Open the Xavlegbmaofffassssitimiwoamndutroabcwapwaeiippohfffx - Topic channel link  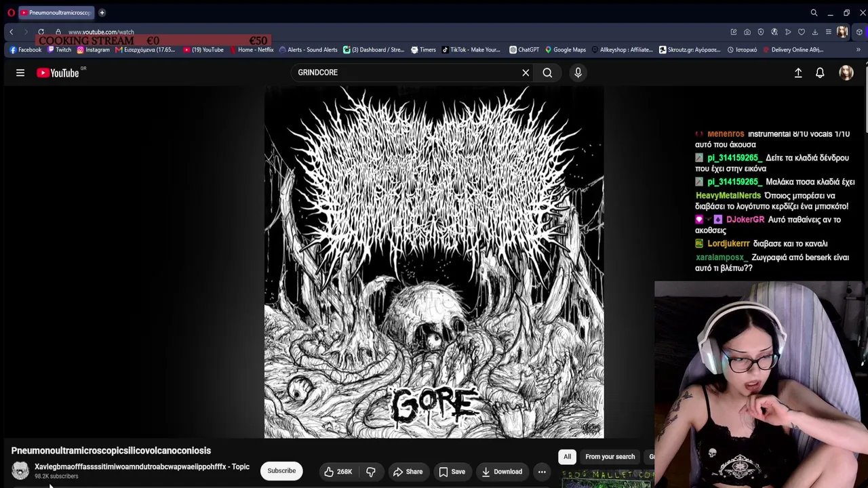click(142, 466)
